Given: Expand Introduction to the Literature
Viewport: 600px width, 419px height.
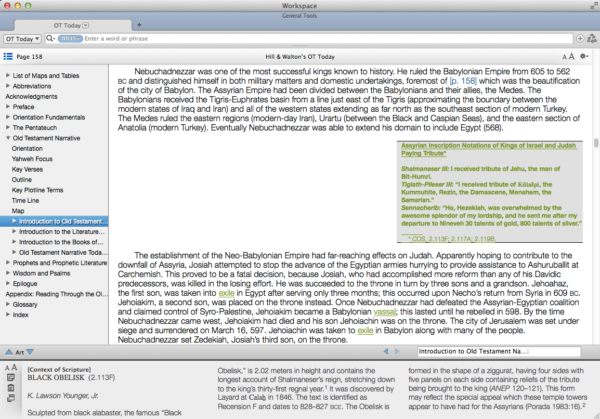Looking at the screenshot, I should tap(14, 232).
